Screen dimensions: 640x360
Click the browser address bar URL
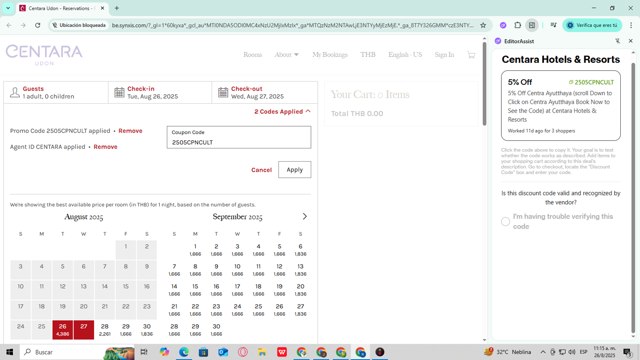pyautogui.click(x=292, y=25)
